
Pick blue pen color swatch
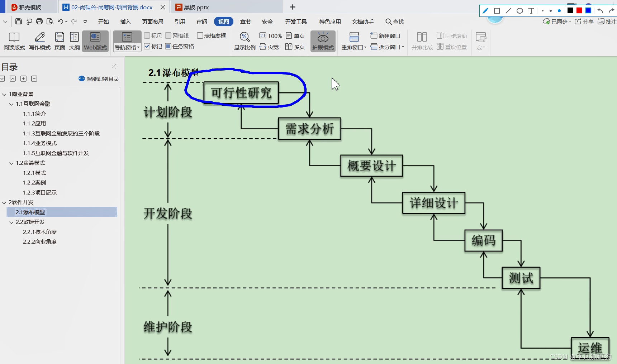(588, 10)
